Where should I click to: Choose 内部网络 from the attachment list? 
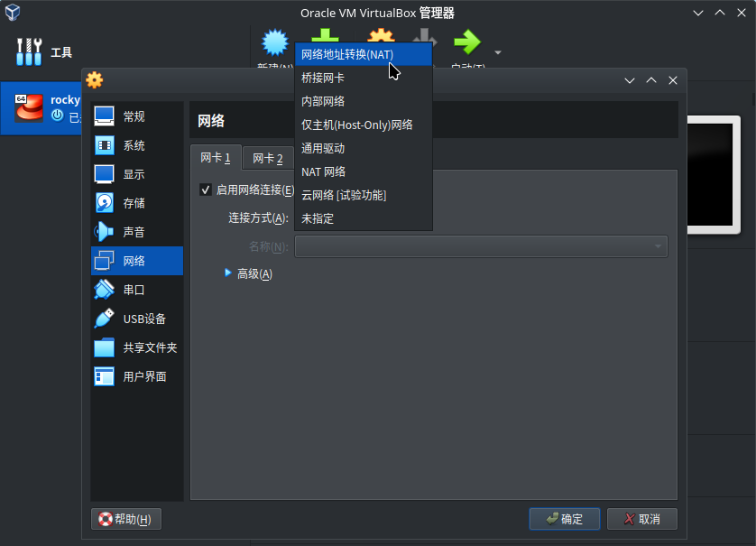pos(364,101)
